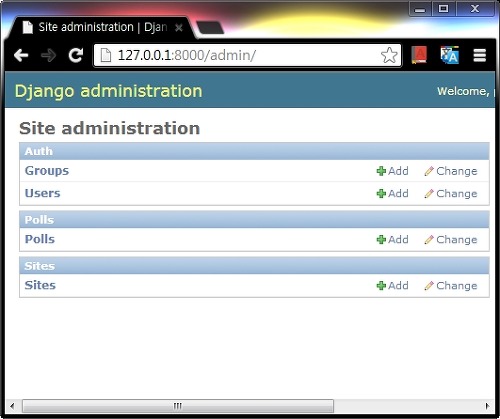
Task: Minimize the browser window
Action: (x=420, y=9)
